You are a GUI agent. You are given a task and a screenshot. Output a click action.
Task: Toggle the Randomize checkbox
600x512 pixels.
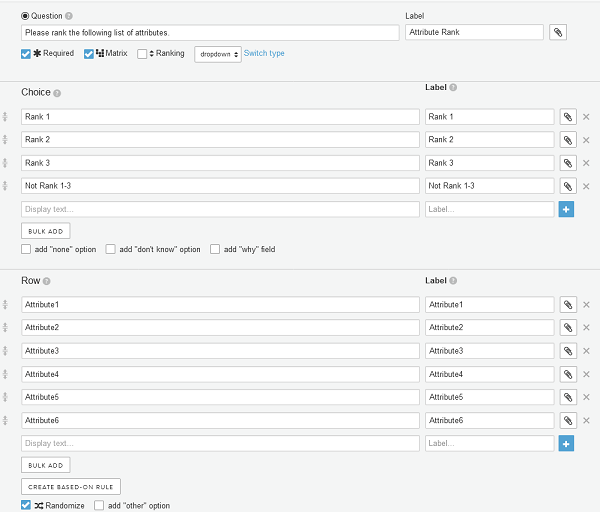point(26,505)
